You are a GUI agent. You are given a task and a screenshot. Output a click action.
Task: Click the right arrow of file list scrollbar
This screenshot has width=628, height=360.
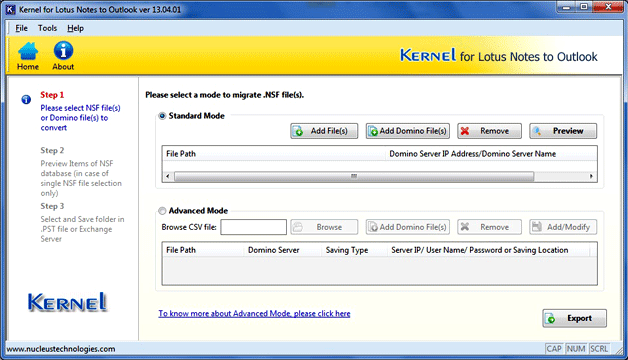point(591,176)
